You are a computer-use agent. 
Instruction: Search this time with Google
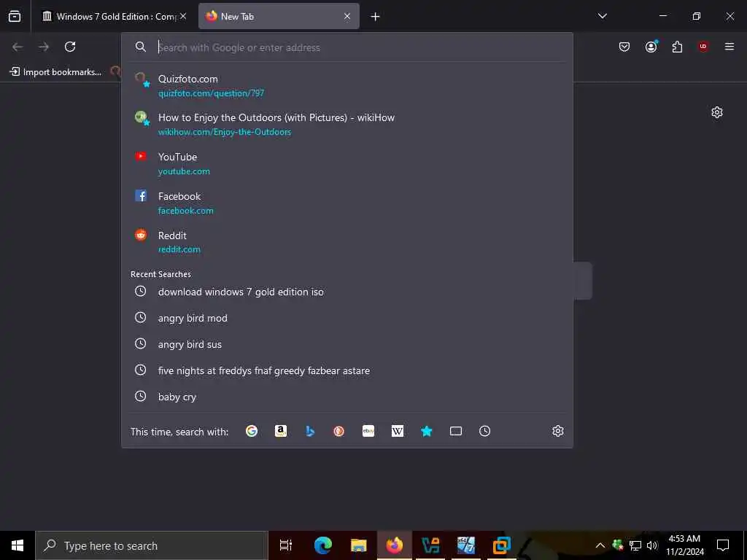coord(252,431)
